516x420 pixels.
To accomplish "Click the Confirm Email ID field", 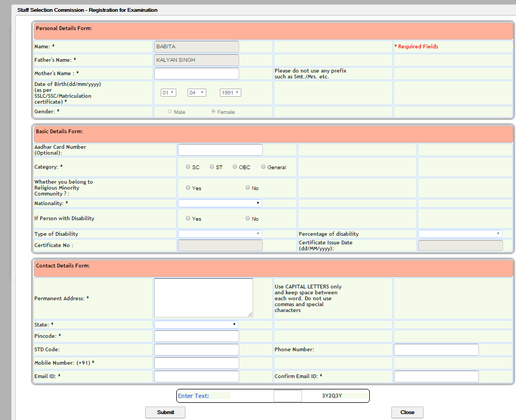I will pos(436,376).
